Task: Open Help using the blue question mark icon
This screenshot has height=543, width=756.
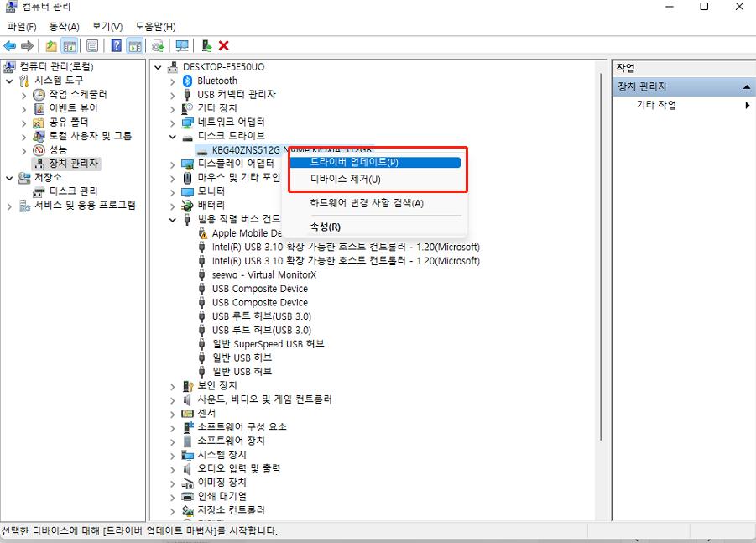Action: click(116, 45)
